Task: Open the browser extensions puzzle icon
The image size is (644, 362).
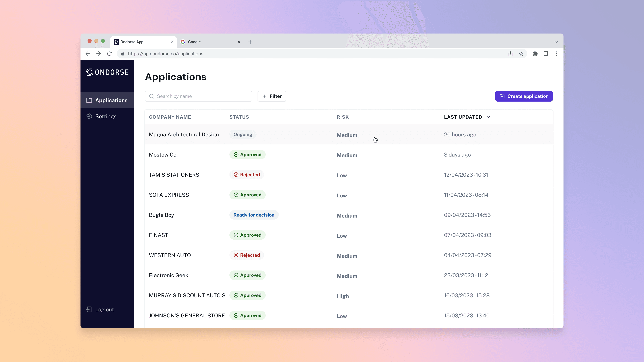Action: pos(535,54)
